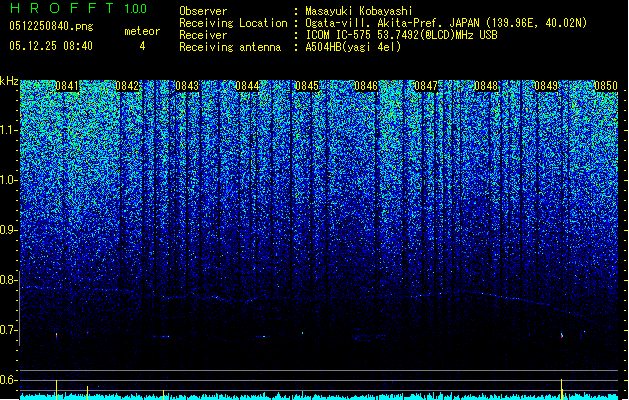Click the Receiver label
This screenshot has width=629, height=400.
point(203,35)
